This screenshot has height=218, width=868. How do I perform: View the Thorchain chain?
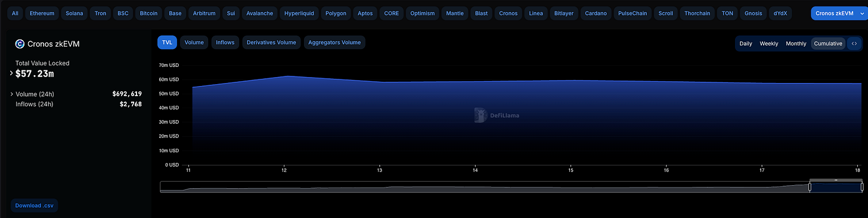point(697,13)
